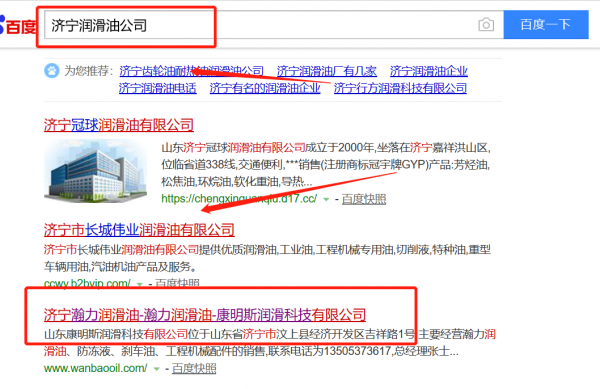Expand the arrow beside the chengxinguanqiu URL

326,199
